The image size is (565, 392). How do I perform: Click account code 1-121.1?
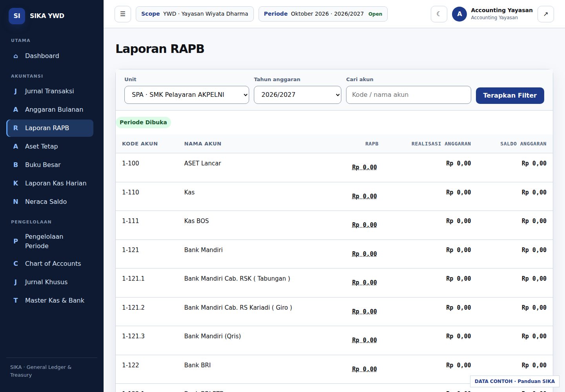coord(133,279)
